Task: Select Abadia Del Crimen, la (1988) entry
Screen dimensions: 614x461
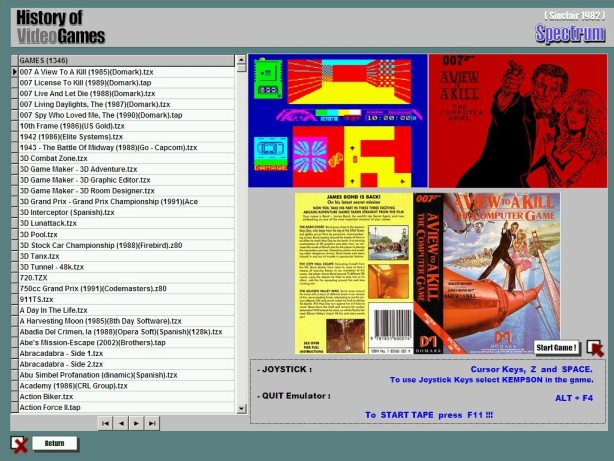Action: click(x=126, y=331)
